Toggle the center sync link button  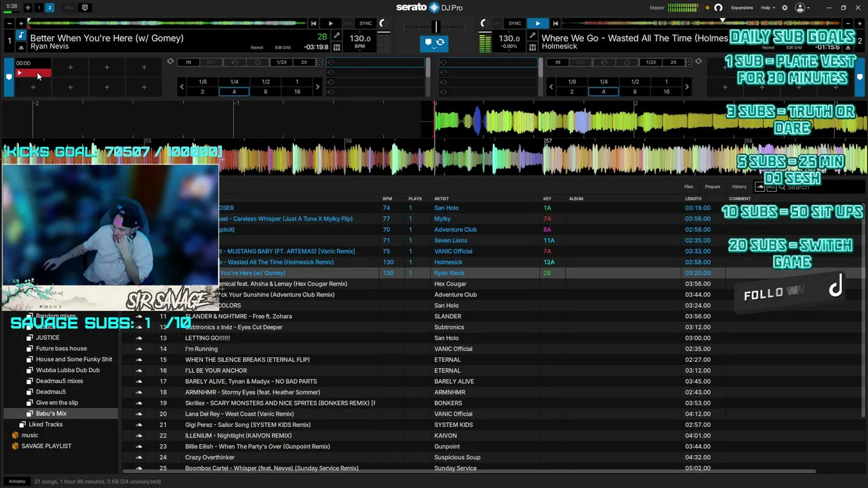pos(433,43)
